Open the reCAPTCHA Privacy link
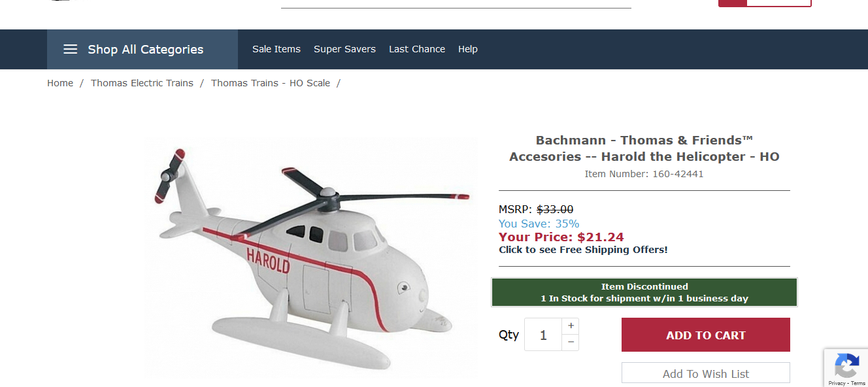Image resolution: width=868 pixels, height=387 pixels. tap(837, 383)
